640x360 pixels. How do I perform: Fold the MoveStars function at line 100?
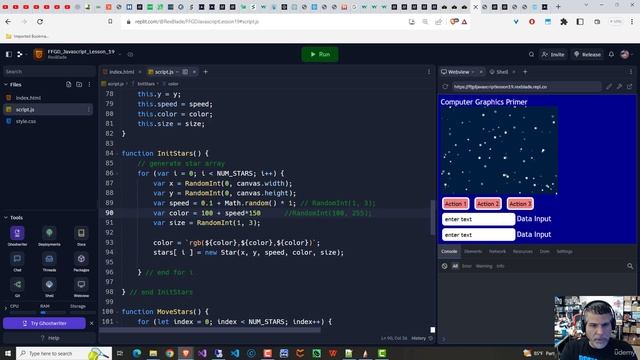[118, 312]
